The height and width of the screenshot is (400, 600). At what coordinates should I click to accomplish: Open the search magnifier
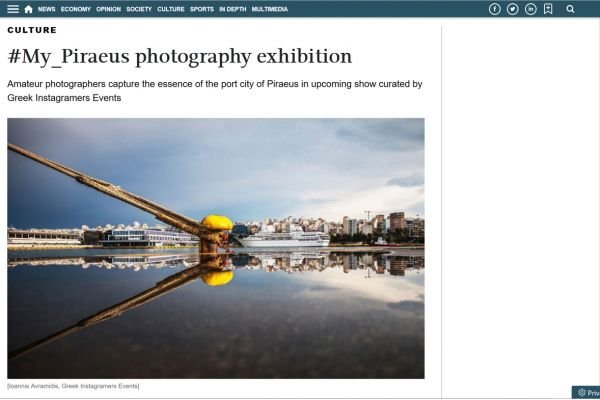tap(570, 9)
